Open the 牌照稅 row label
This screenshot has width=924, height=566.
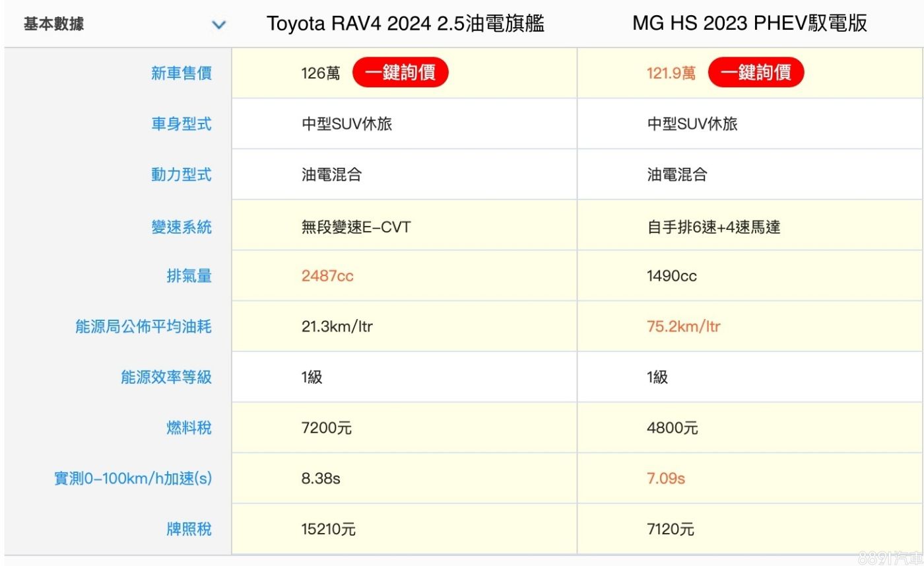point(189,529)
